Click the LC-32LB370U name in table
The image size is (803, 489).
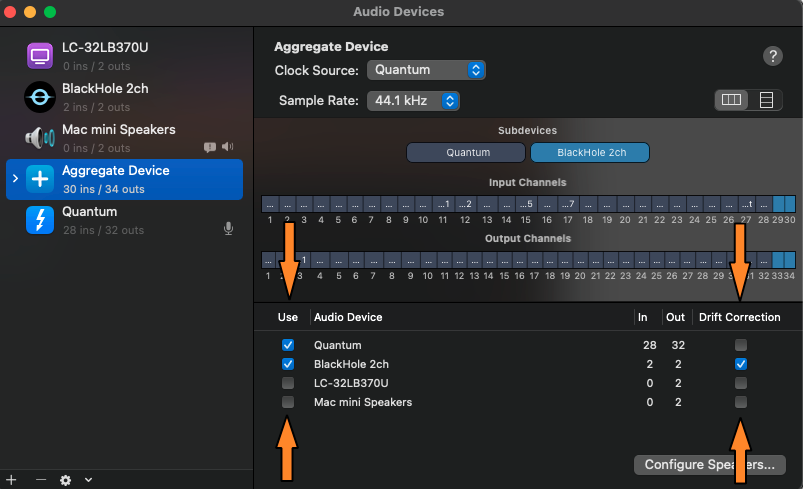351,383
